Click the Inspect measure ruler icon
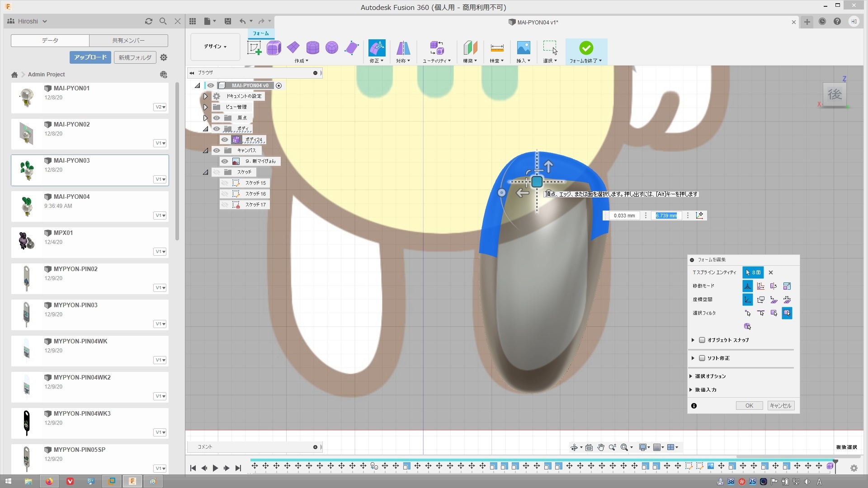Image resolution: width=868 pixels, height=488 pixels. click(496, 48)
